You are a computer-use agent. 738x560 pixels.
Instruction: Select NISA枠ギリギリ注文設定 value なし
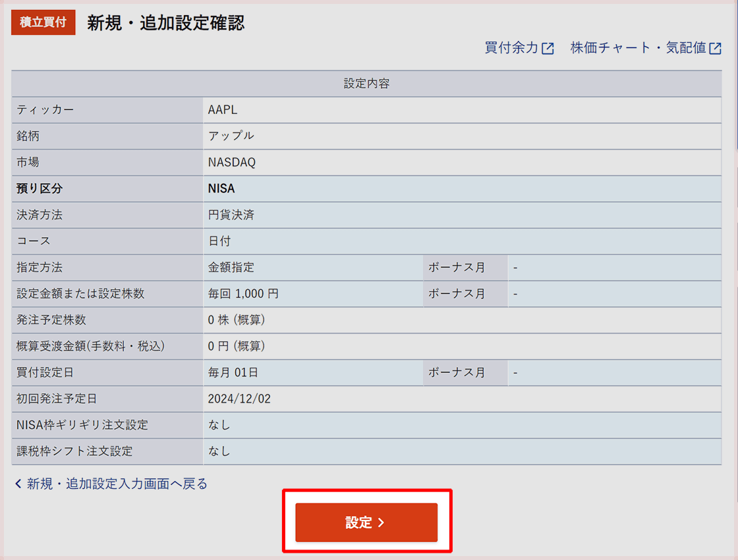[x=219, y=425]
